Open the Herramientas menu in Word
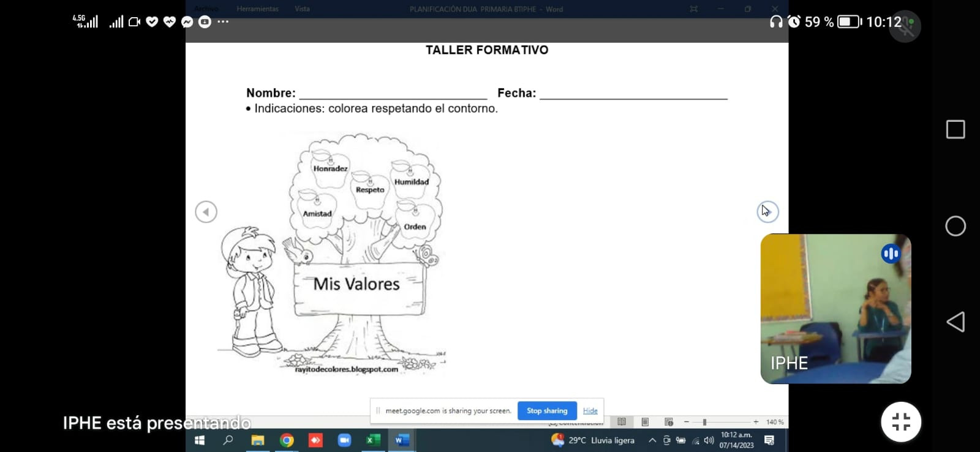This screenshot has height=452, width=980. click(x=258, y=9)
